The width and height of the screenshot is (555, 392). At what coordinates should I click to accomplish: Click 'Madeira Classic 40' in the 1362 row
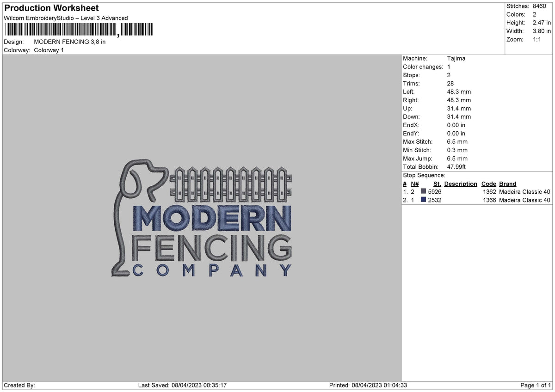pyautogui.click(x=524, y=192)
